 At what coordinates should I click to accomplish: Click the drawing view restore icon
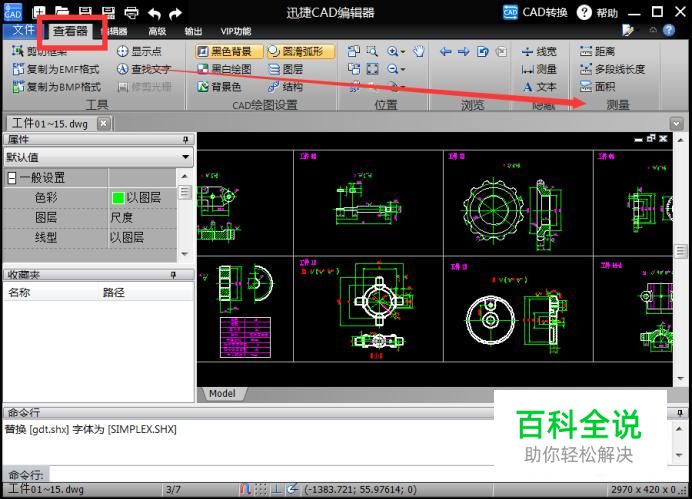click(651, 139)
